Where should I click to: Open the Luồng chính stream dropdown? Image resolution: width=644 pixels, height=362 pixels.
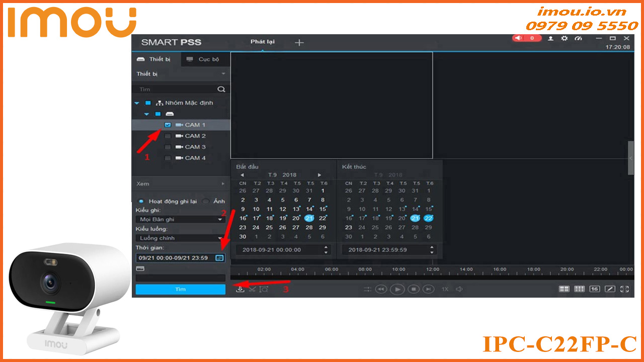point(180,238)
